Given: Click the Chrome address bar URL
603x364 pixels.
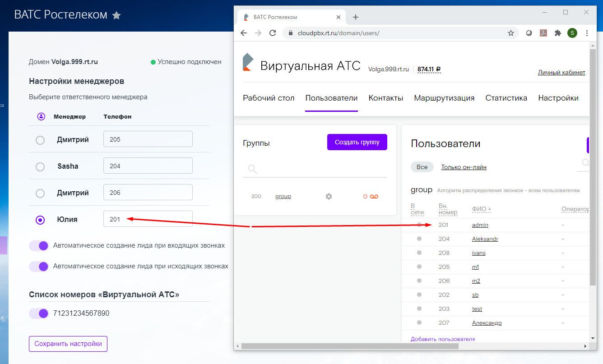Looking at the screenshot, I should 339,33.
